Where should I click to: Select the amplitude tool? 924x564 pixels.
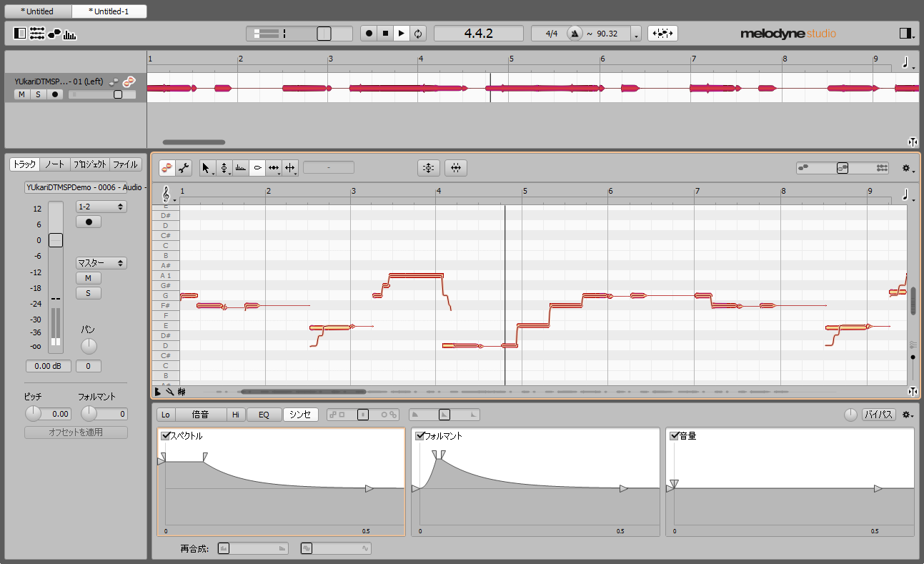point(257,168)
